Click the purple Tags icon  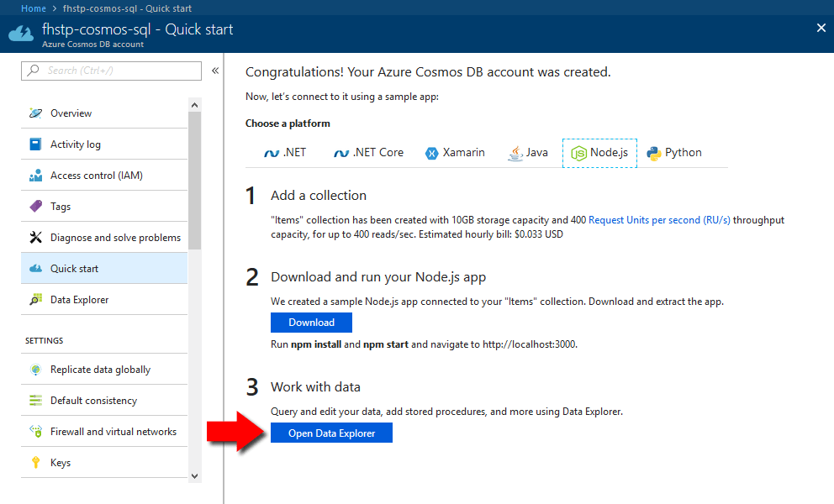(35, 207)
